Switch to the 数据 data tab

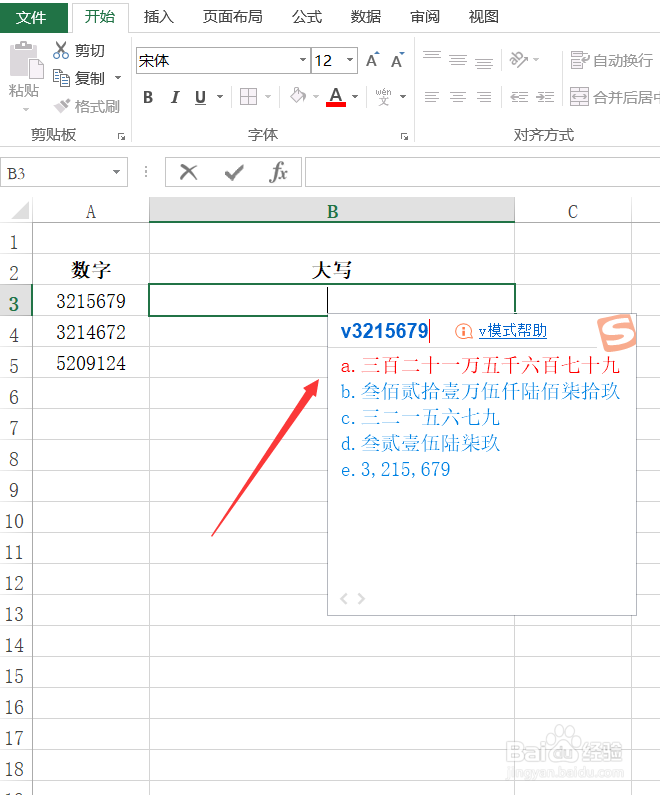point(365,17)
